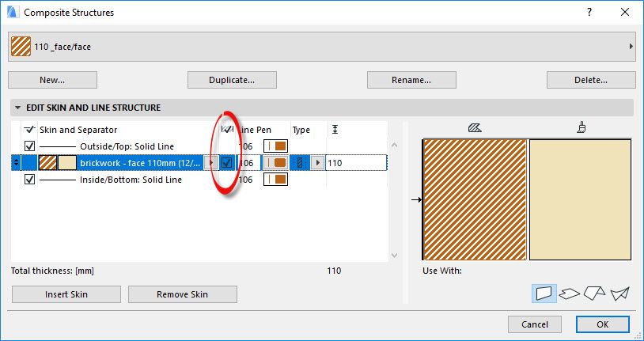Open line pen selector for Outside/Top line

(x=275, y=146)
